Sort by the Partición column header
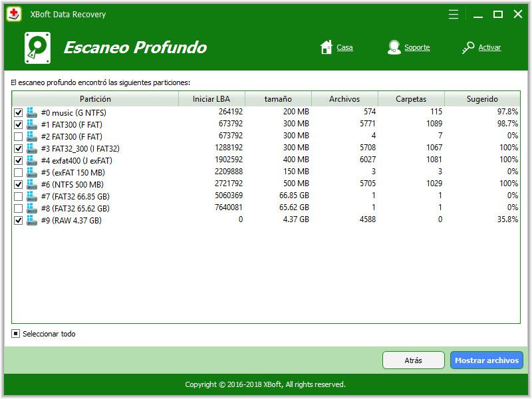The image size is (532, 399). tap(95, 98)
